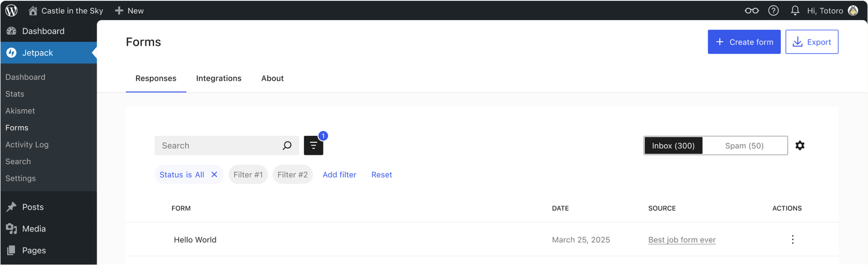Open the Filter #2 chip
Image resolution: width=868 pixels, height=265 pixels.
click(292, 174)
